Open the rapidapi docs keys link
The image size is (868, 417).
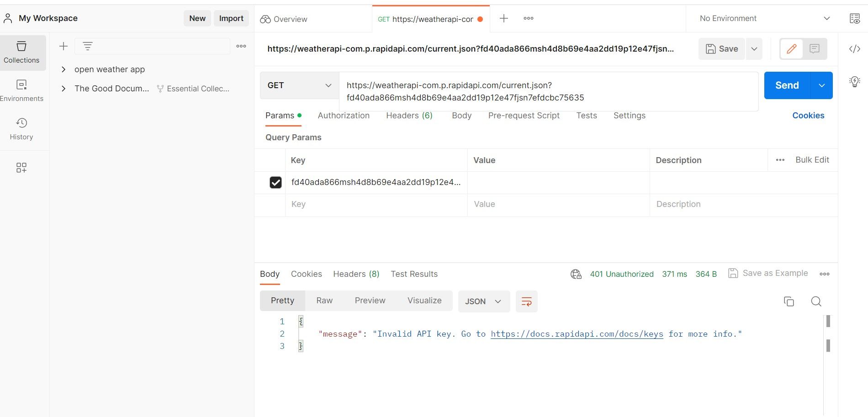pos(577,334)
